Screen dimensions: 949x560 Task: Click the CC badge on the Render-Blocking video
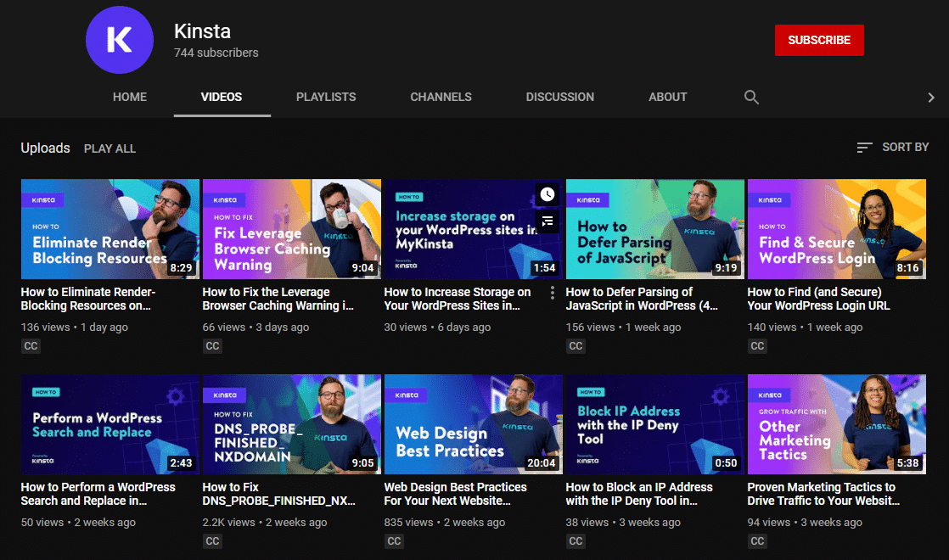[31, 345]
